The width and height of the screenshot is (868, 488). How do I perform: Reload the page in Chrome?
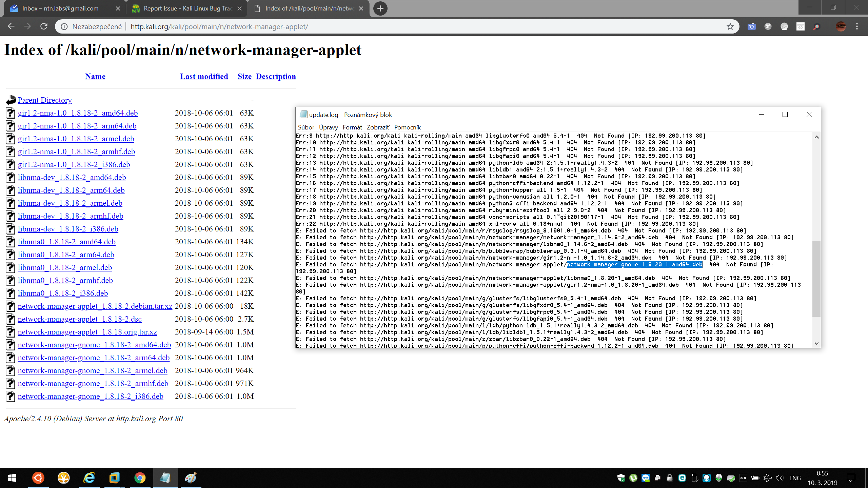coord(44,26)
